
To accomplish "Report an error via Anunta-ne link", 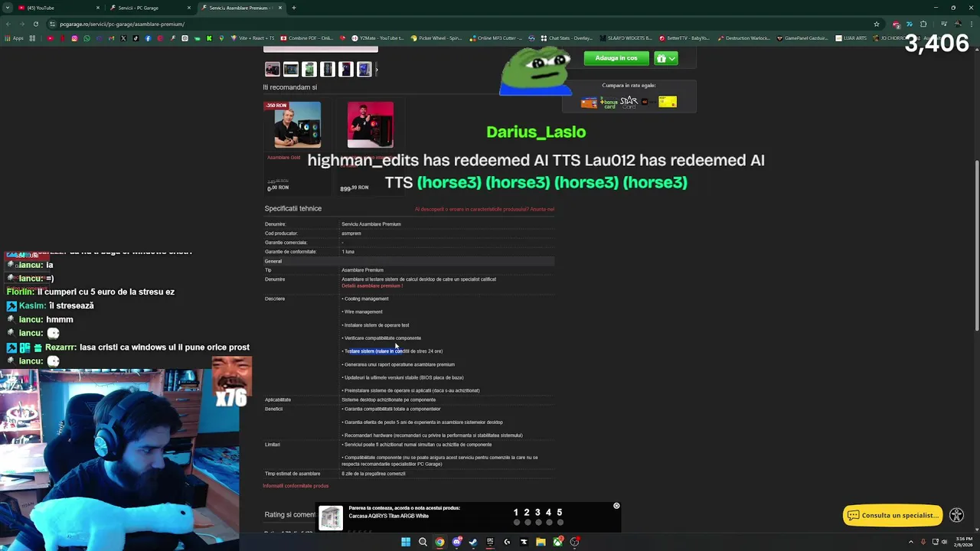I will point(542,209).
